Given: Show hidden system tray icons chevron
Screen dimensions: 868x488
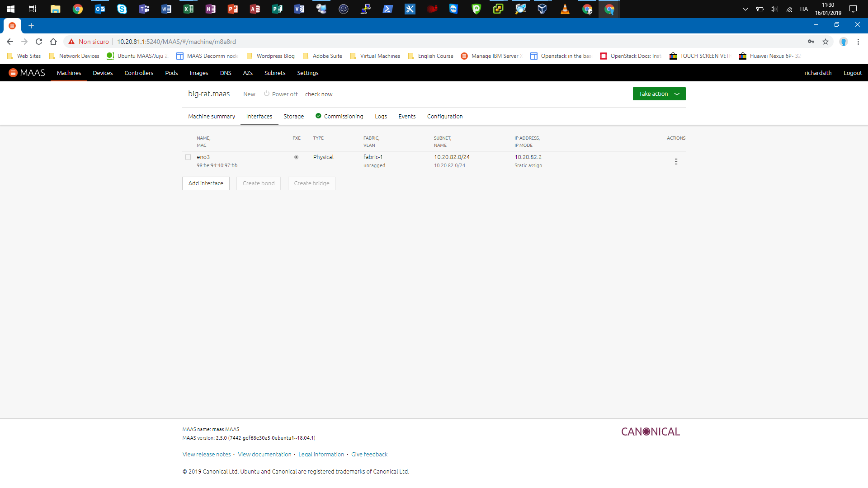Looking at the screenshot, I should pyautogui.click(x=745, y=9).
